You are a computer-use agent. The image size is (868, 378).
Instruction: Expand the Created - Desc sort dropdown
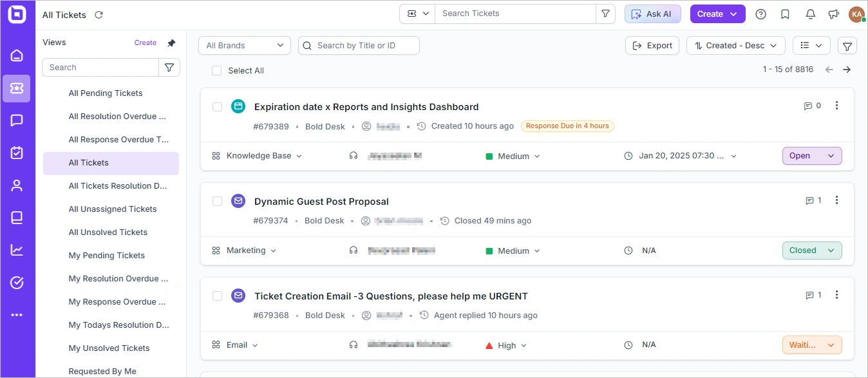pyautogui.click(x=735, y=46)
